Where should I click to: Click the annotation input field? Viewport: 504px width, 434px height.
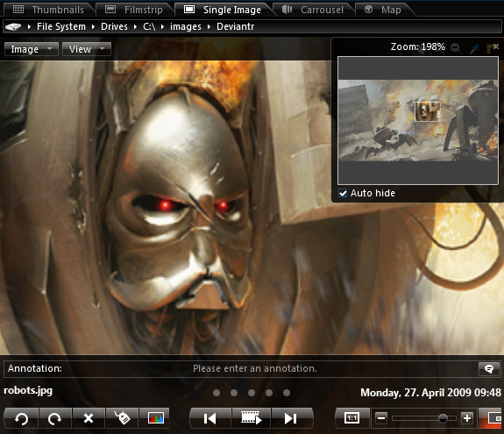pyautogui.click(x=255, y=368)
